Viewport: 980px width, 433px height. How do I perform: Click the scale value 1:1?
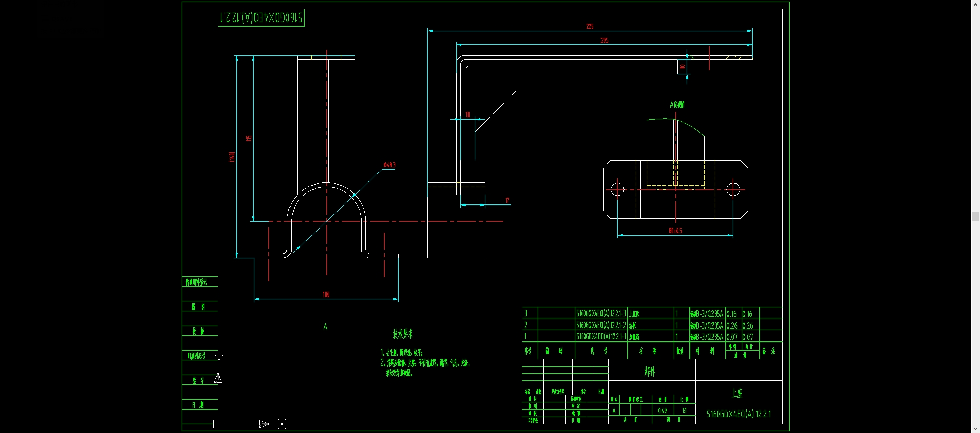(684, 411)
